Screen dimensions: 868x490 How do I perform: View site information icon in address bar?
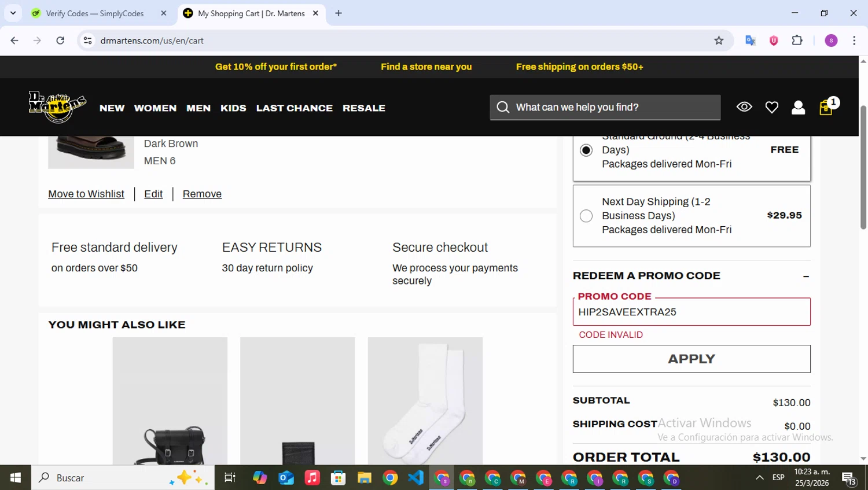tap(87, 40)
